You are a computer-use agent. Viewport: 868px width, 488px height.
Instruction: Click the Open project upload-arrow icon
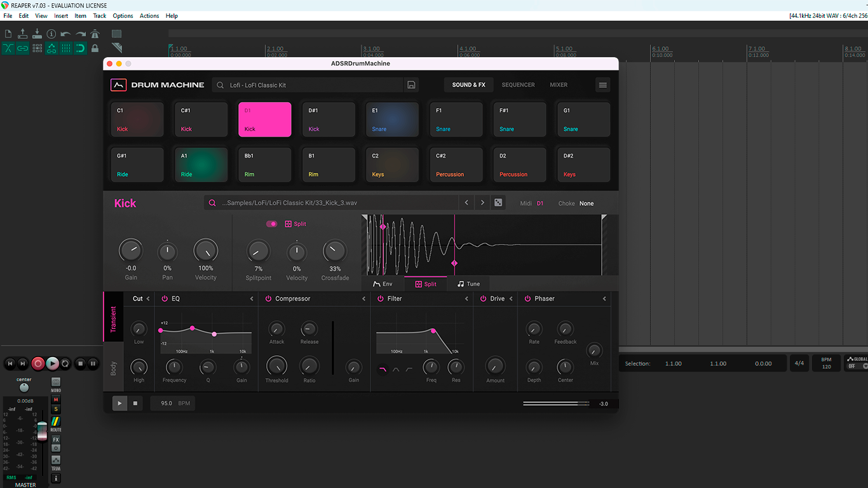(x=23, y=34)
